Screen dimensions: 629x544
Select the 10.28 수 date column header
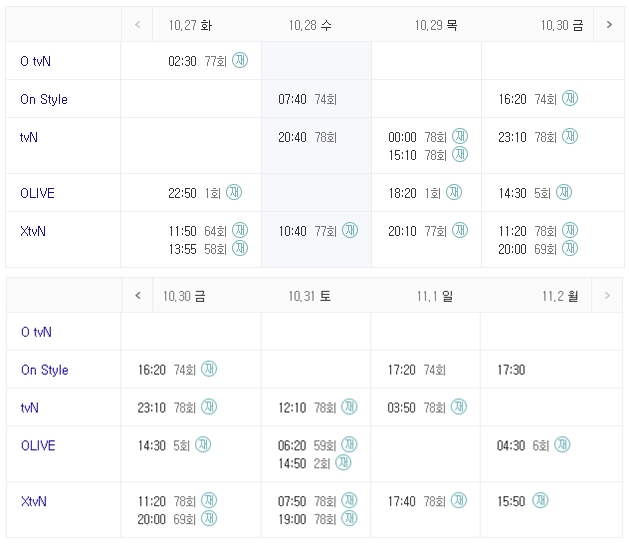pyautogui.click(x=310, y=24)
